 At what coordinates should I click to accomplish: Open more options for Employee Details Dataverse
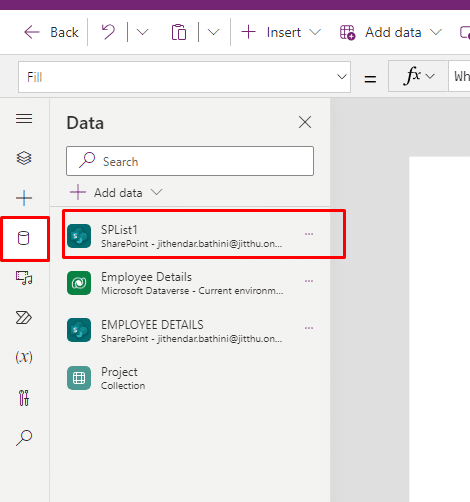(309, 281)
